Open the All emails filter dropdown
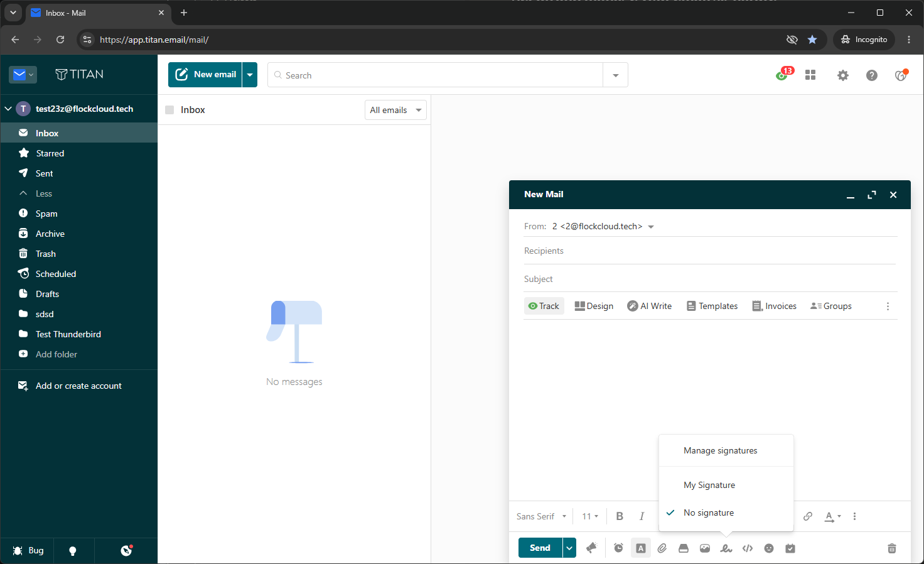This screenshot has height=564, width=924. (x=395, y=110)
